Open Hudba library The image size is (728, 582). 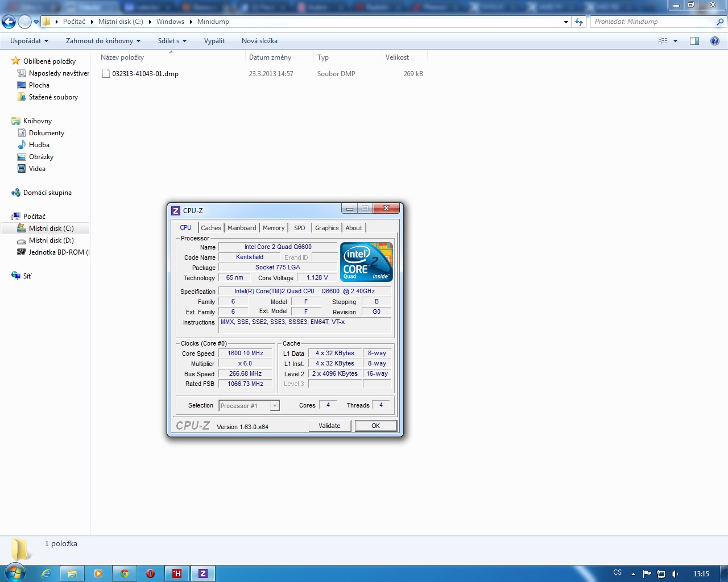(39, 145)
